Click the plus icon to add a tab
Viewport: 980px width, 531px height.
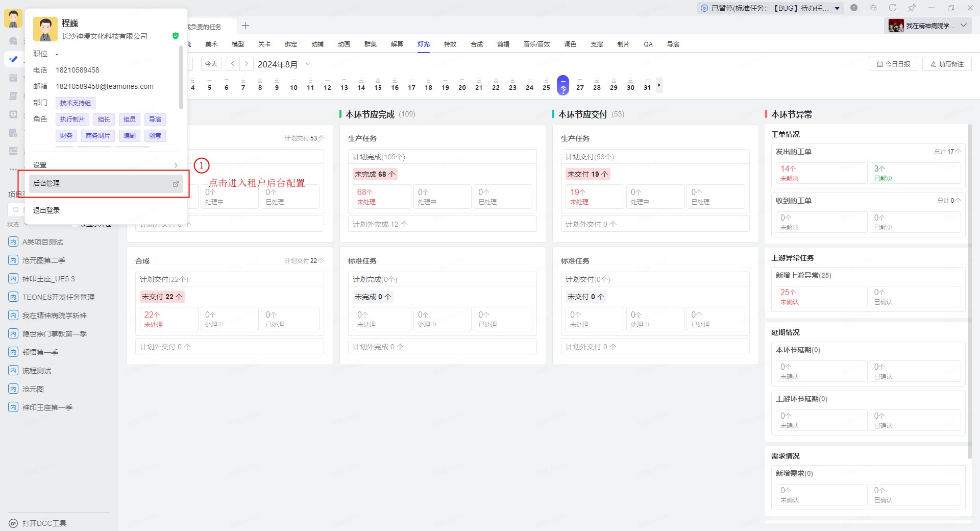pos(246,26)
